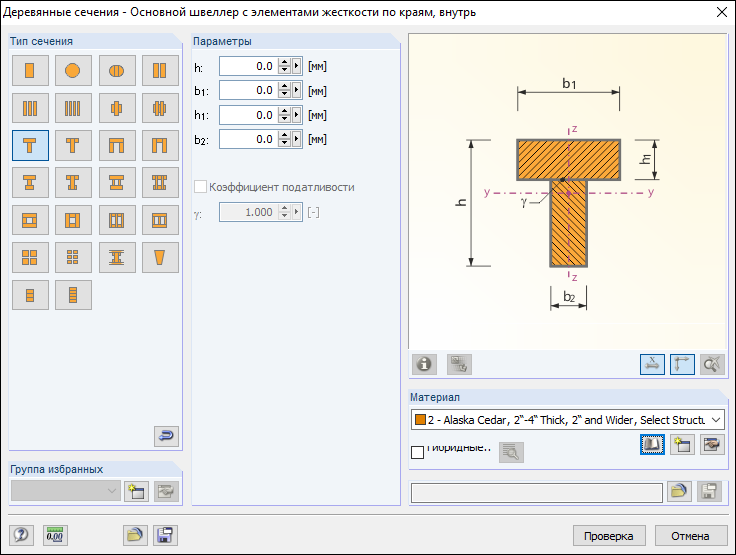Screen dimensions: 736x555
Task: Pick the three-layer stacked section type
Action: [x=30, y=295]
